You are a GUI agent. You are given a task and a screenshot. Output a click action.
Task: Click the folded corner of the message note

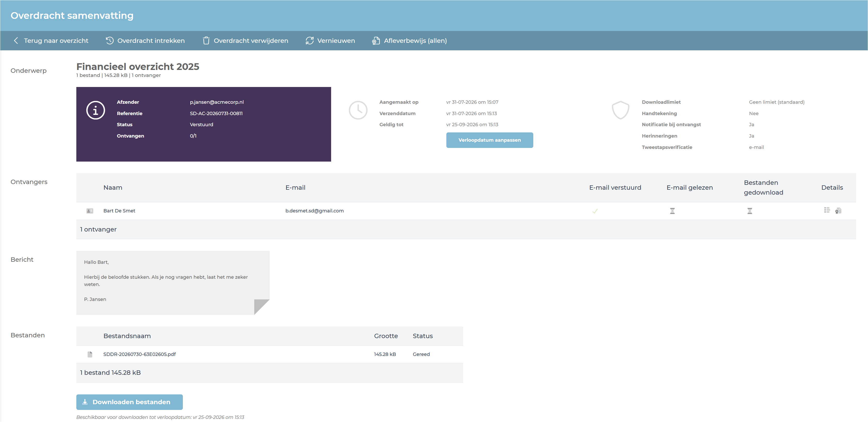tap(261, 306)
